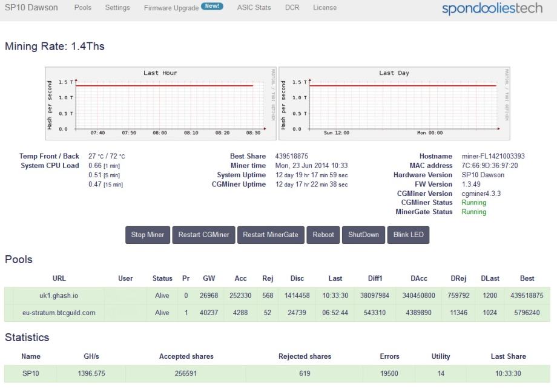The width and height of the screenshot is (557, 392).
Task: Click the spondooliestech logo
Action: (x=492, y=8)
